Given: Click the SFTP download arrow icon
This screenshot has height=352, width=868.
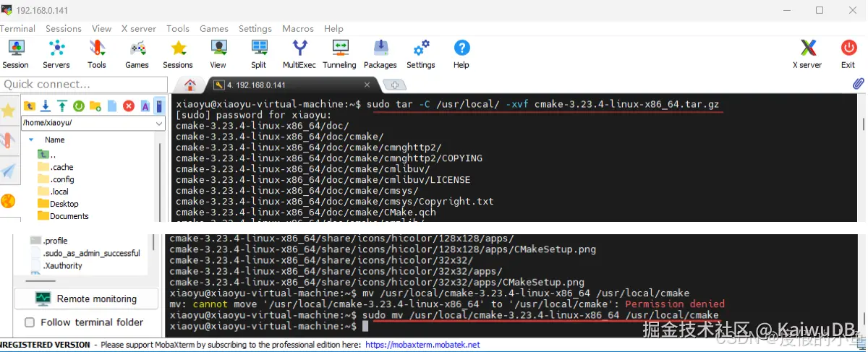Looking at the screenshot, I should (46, 106).
